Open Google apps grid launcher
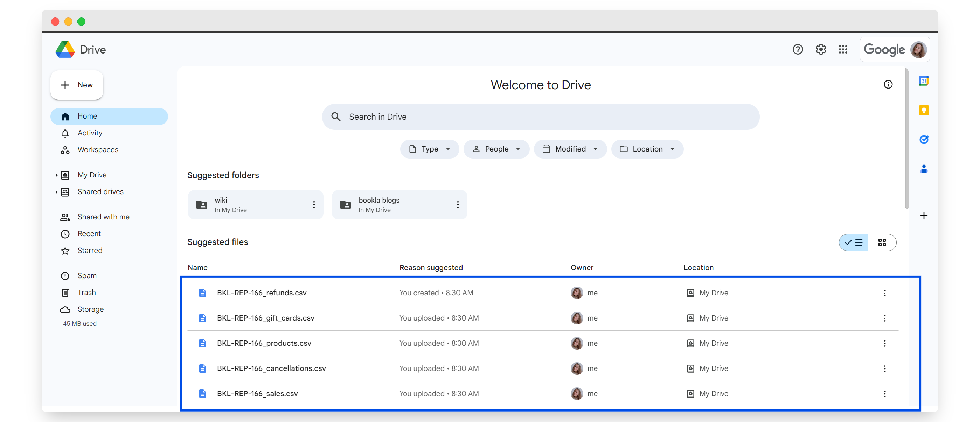 click(x=843, y=49)
